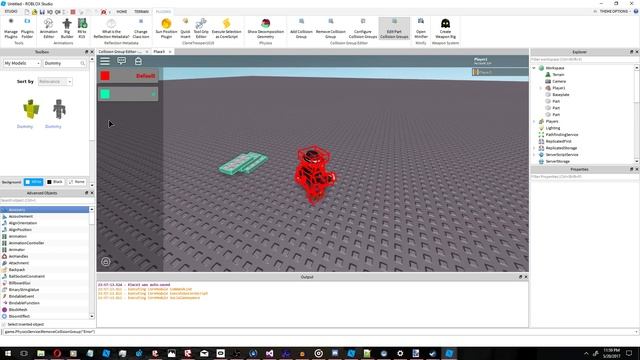Launch the Animation Editor
The image size is (640, 360).
click(x=49, y=28)
